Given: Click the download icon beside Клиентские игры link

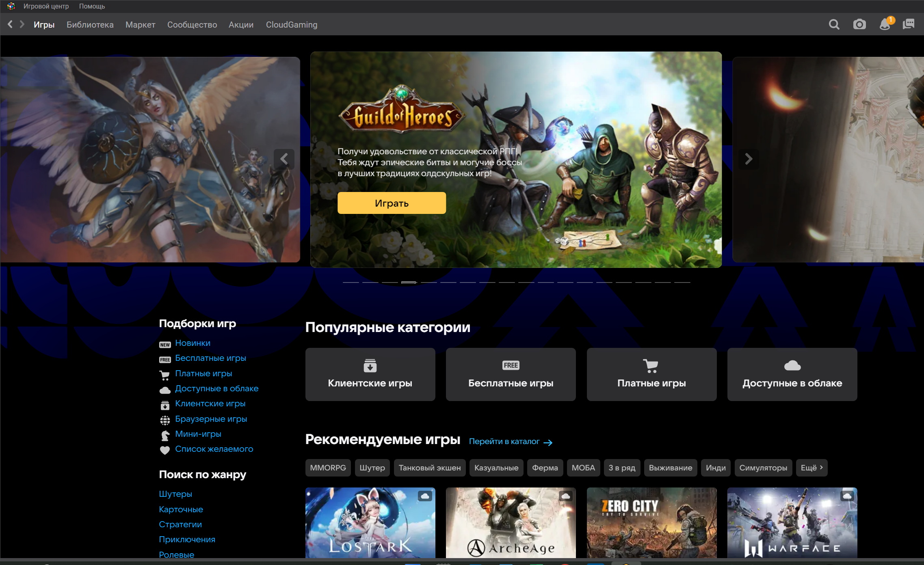Looking at the screenshot, I should click(165, 405).
